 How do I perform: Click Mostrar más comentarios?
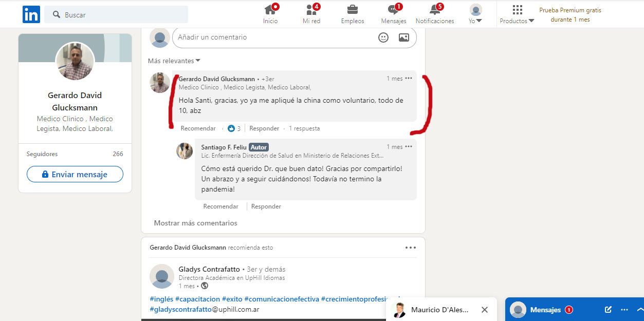click(x=196, y=223)
